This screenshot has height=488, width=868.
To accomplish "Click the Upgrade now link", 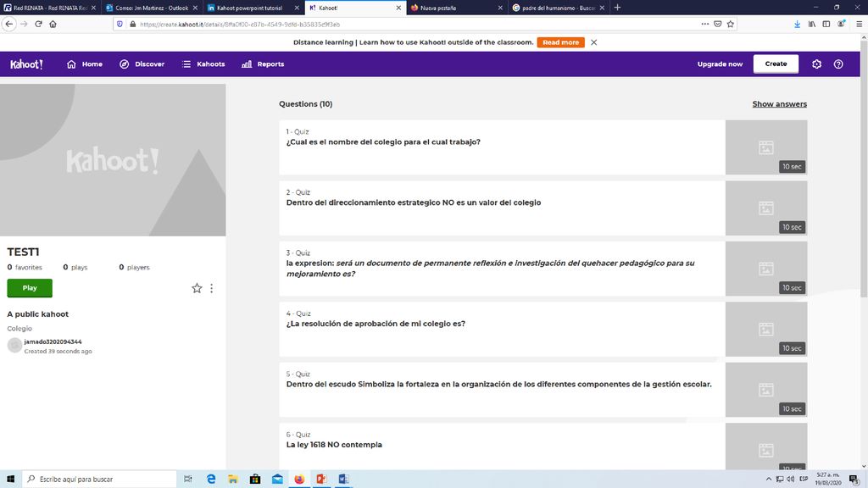I will (x=720, y=64).
